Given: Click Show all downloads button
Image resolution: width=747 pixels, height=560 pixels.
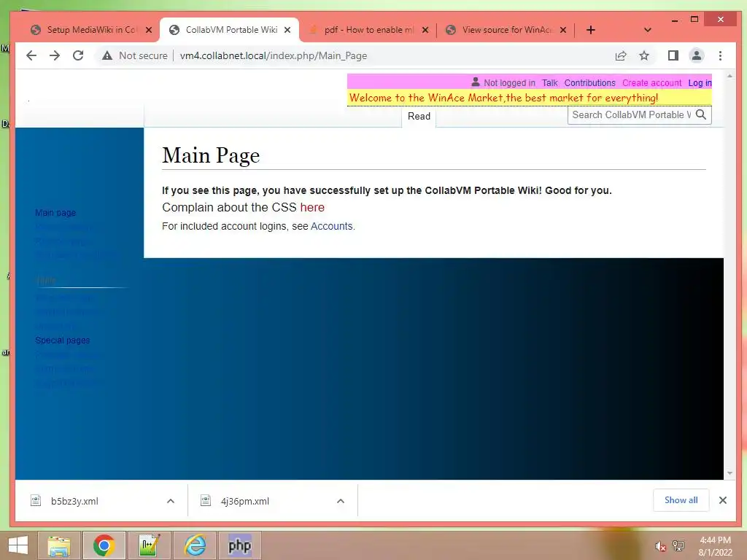Looking at the screenshot, I should (x=681, y=500).
